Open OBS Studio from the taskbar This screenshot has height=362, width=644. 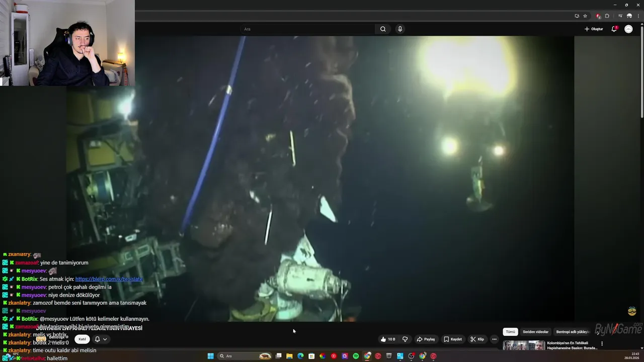[411, 356]
